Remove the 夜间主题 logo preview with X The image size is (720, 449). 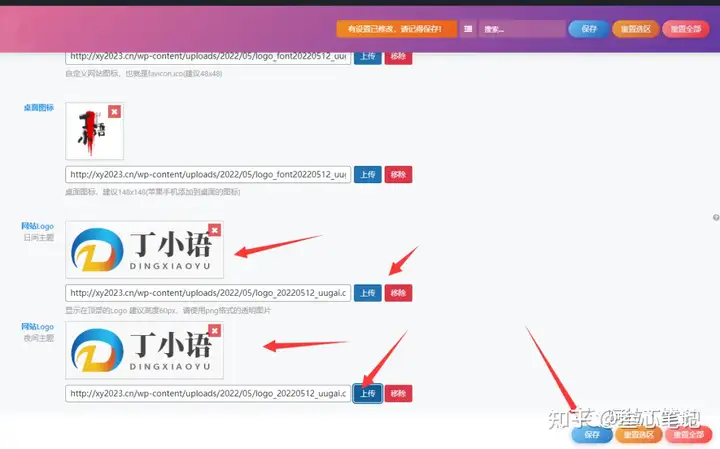click(214, 331)
